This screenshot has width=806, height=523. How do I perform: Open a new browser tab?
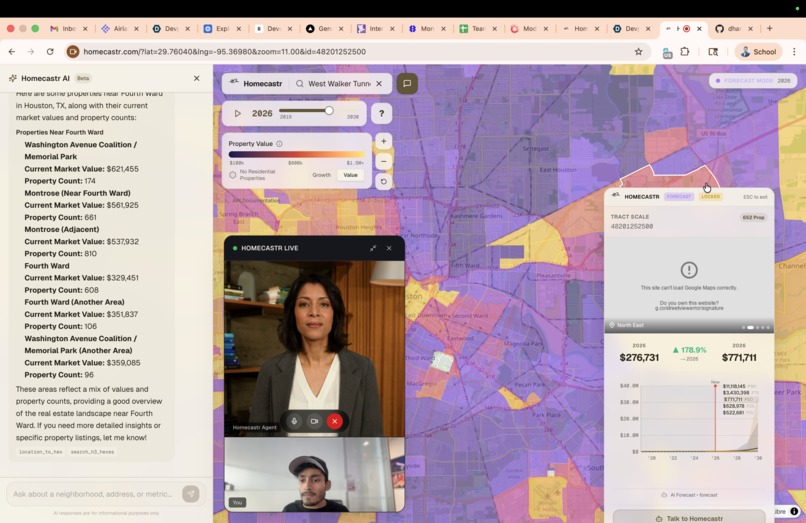[x=770, y=28]
